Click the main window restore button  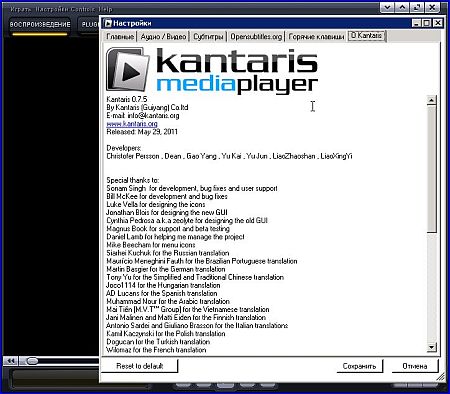click(x=417, y=7)
